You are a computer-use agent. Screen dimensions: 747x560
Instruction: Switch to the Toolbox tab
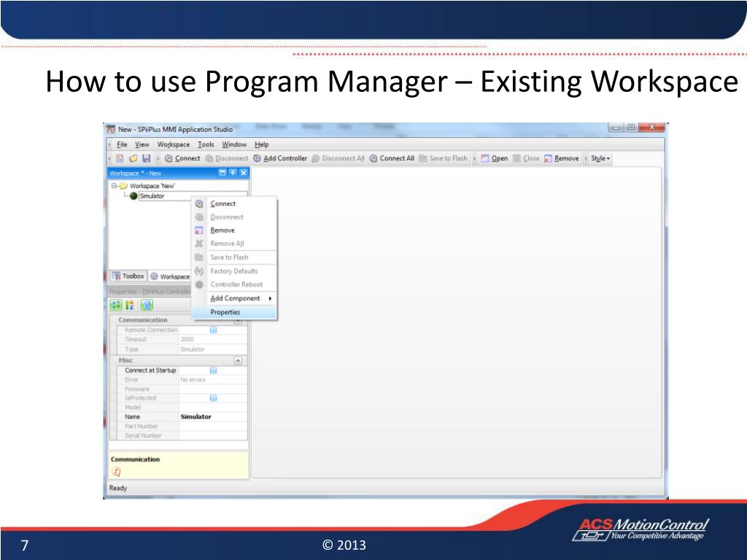pos(128,276)
